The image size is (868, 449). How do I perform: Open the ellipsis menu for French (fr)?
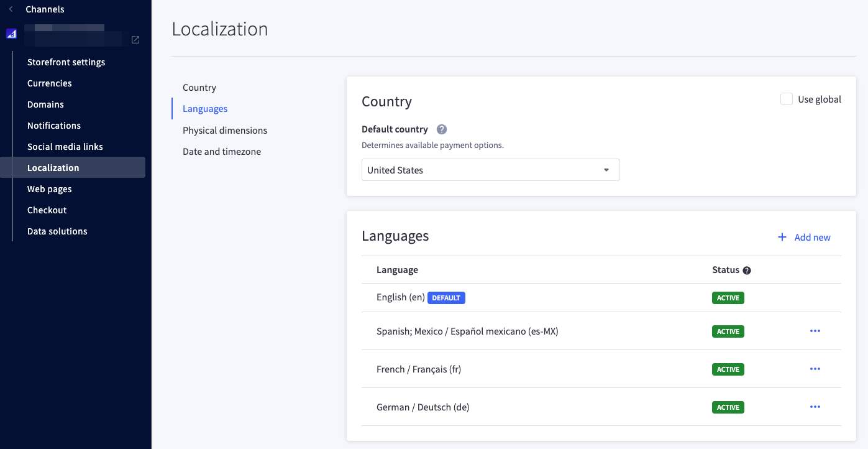tap(815, 369)
